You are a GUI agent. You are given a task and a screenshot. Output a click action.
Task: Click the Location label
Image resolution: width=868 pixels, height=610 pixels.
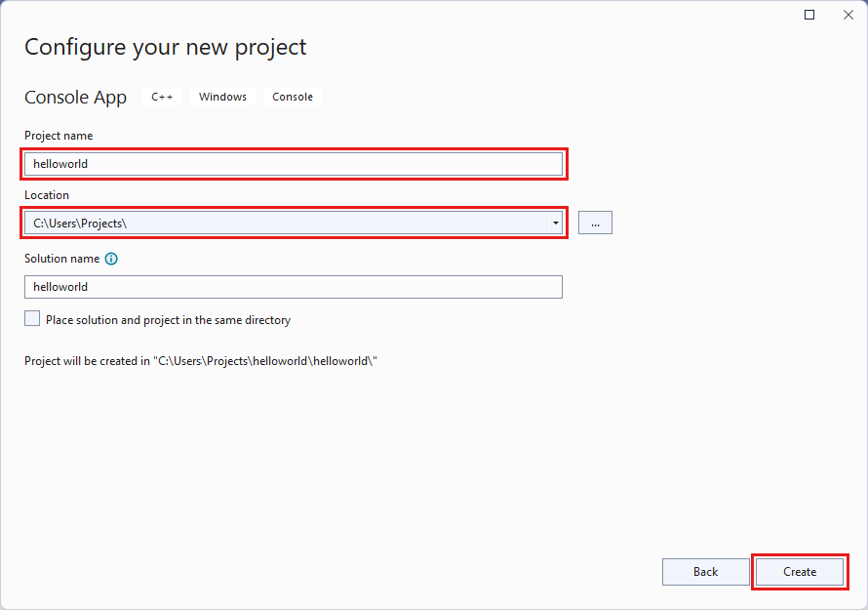(x=47, y=195)
